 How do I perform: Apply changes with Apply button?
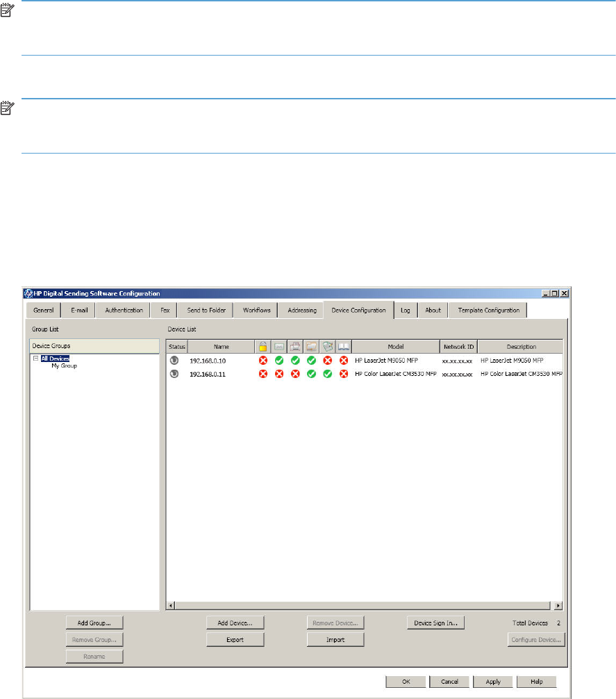coord(493,682)
